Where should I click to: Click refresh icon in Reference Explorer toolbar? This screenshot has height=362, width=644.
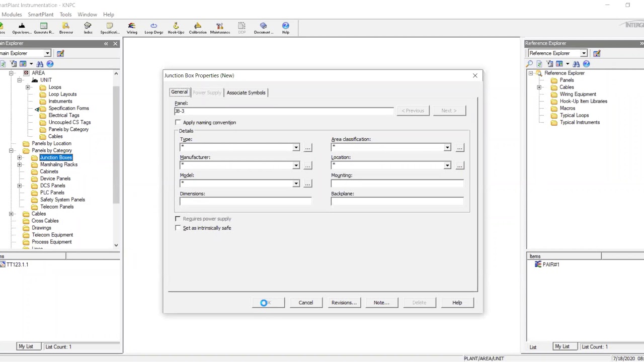[x=539, y=64]
